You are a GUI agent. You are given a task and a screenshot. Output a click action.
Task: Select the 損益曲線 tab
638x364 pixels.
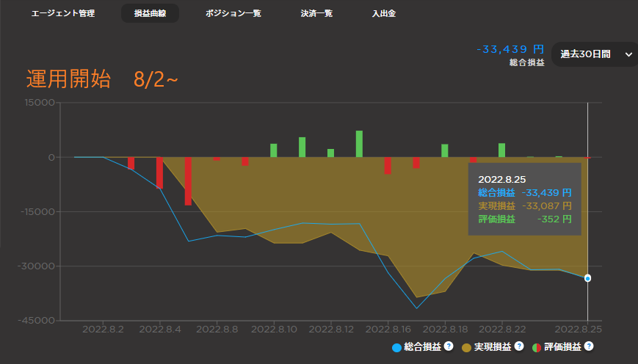[x=151, y=13]
